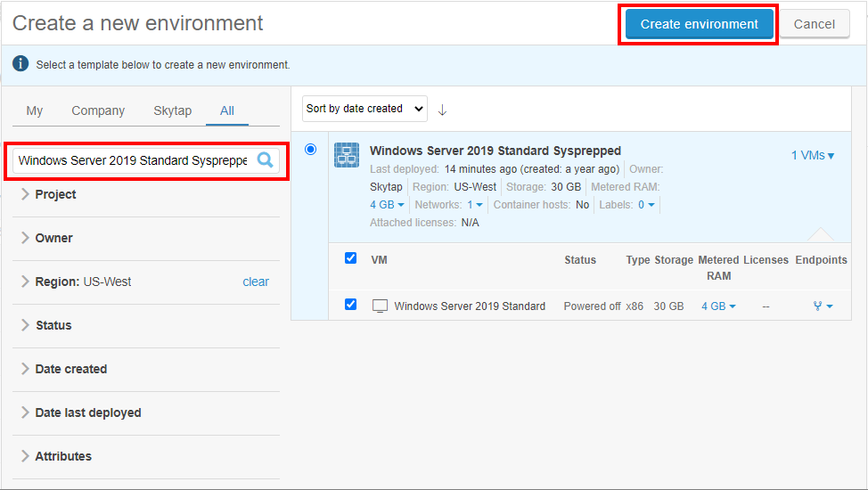Switch to the Company tab
Image resolution: width=868 pixels, height=490 pixels.
click(98, 110)
